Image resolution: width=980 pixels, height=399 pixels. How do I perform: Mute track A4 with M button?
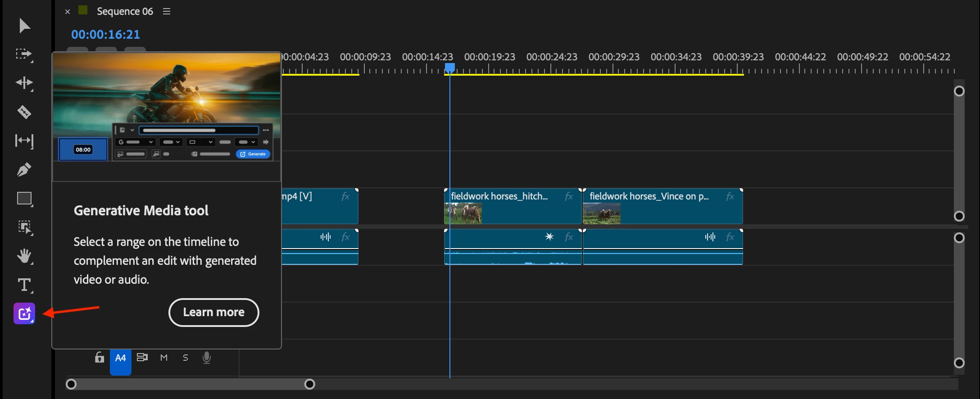tap(164, 358)
